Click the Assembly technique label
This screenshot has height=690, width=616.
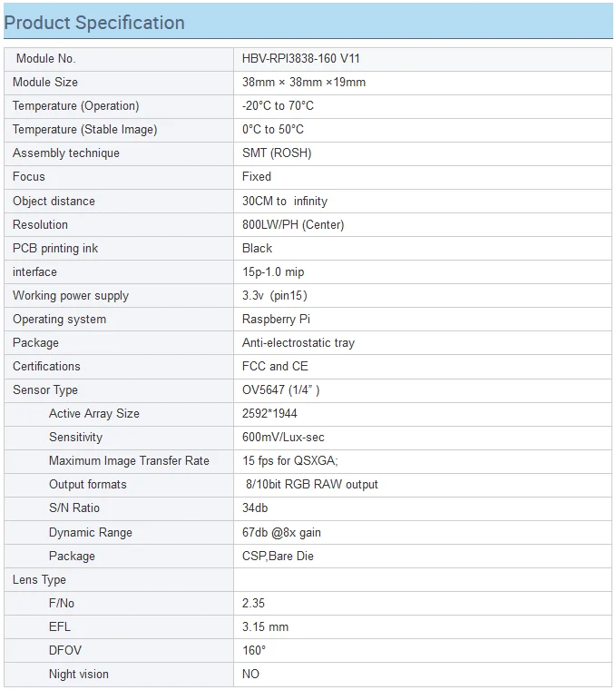[66, 153]
